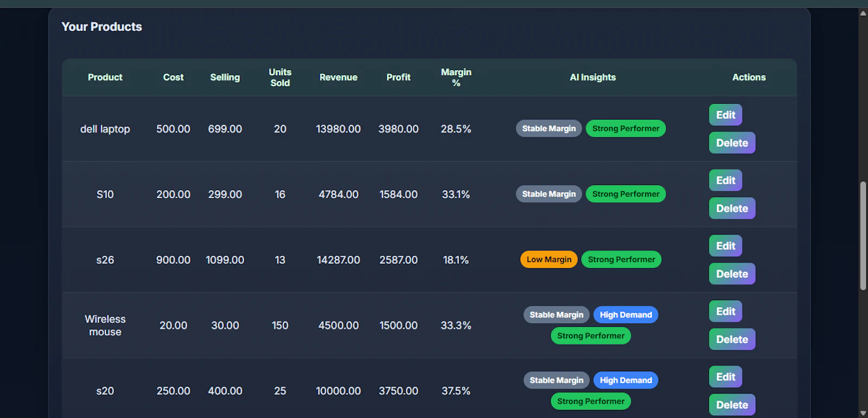Click Strong Performer badge in s20 row
Viewport: 868px width, 418px height.
[x=591, y=402]
